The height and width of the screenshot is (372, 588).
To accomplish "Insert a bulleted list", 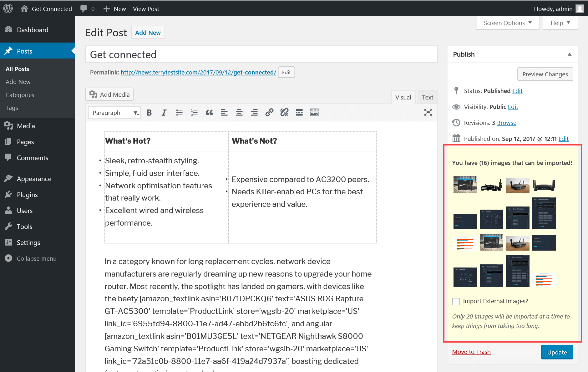I will [179, 113].
